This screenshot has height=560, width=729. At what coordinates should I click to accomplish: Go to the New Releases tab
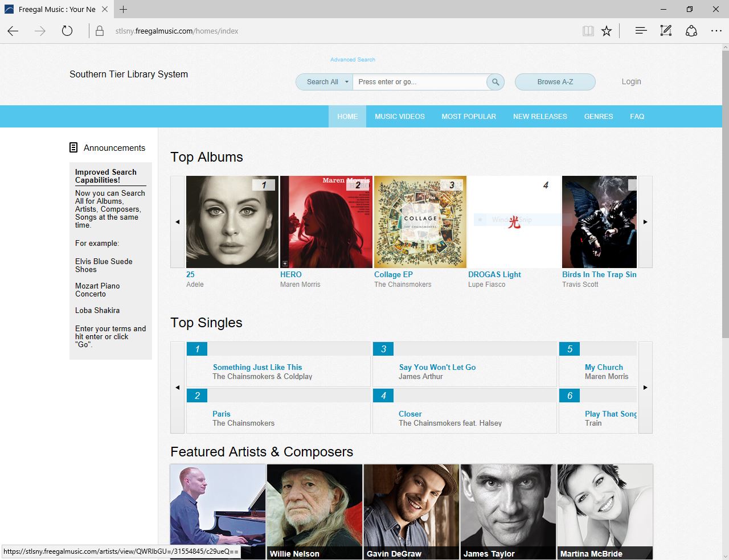pyautogui.click(x=539, y=117)
